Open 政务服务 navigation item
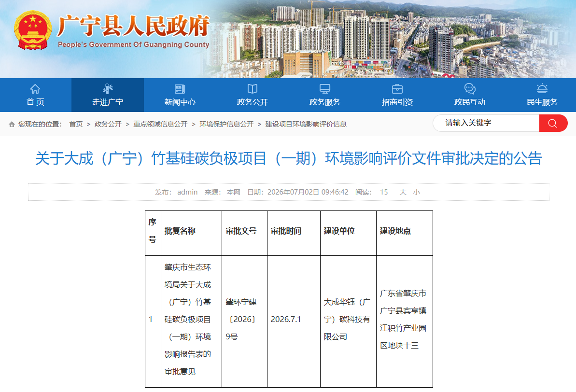 [x=325, y=95]
